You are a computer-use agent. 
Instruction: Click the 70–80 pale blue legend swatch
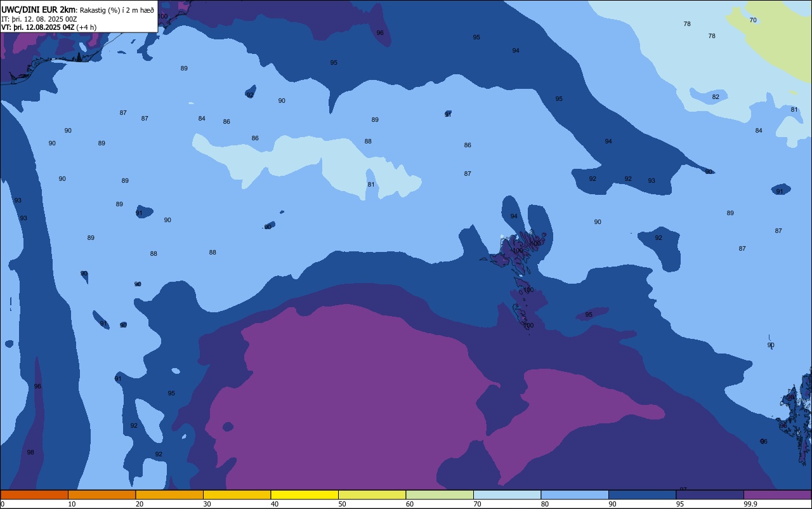[x=507, y=494]
